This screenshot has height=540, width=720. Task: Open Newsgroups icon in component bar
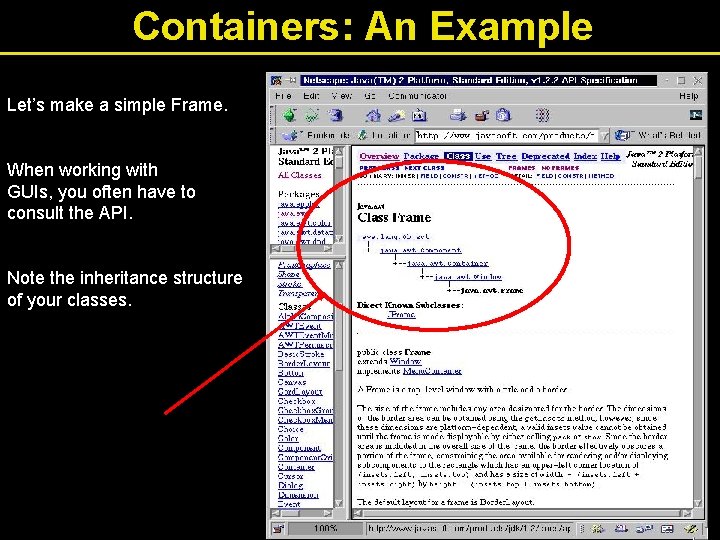coord(644,529)
